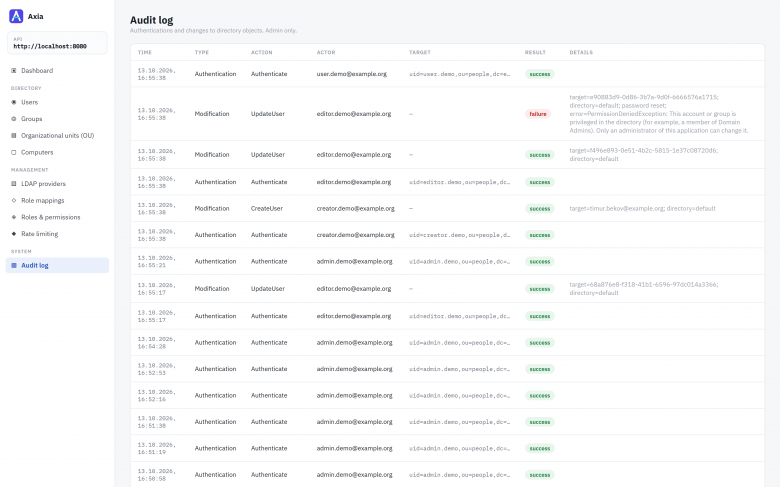Click the Organizational units icon
Viewport: 780px width, 487px height.
[14, 135]
